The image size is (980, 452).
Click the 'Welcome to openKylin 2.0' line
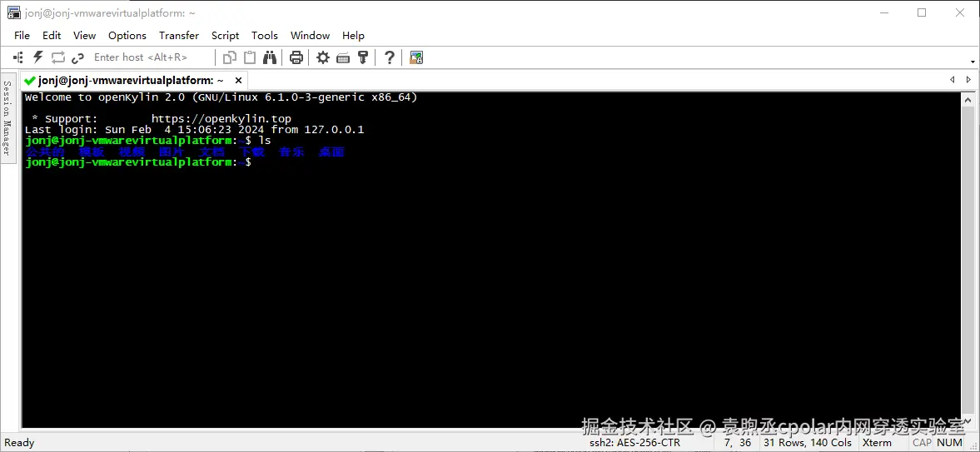pyautogui.click(x=221, y=97)
